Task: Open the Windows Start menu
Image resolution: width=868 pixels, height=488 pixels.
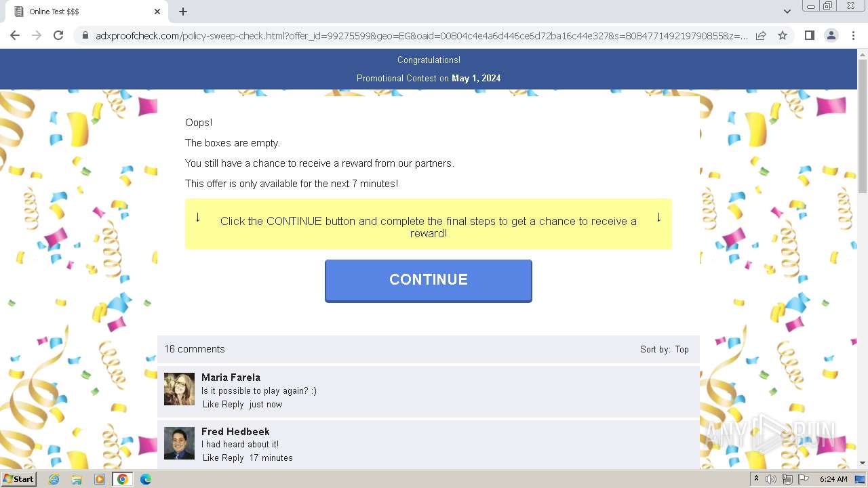Action: pos(18,479)
